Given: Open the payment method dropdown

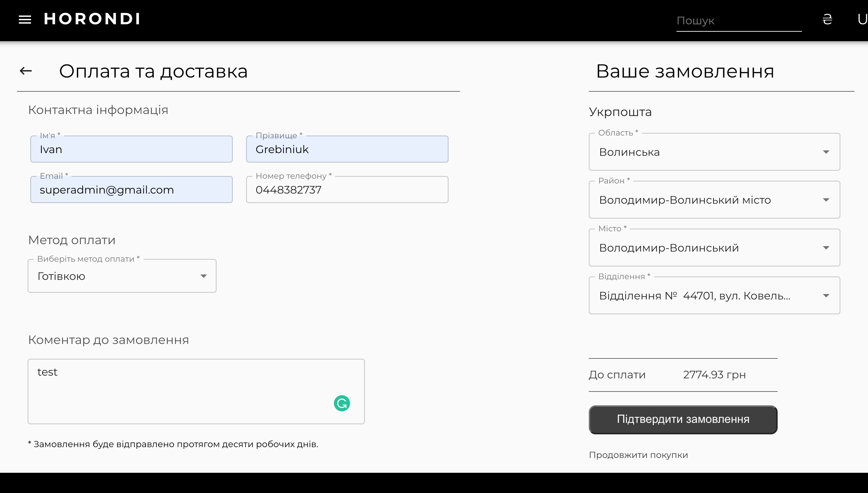Looking at the screenshot, I should (x=122, y=276).
